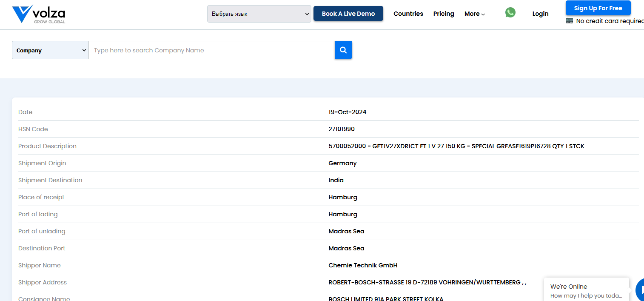The image size is (644, 301).
Task: Click the credit card icon
Action: 570,20
